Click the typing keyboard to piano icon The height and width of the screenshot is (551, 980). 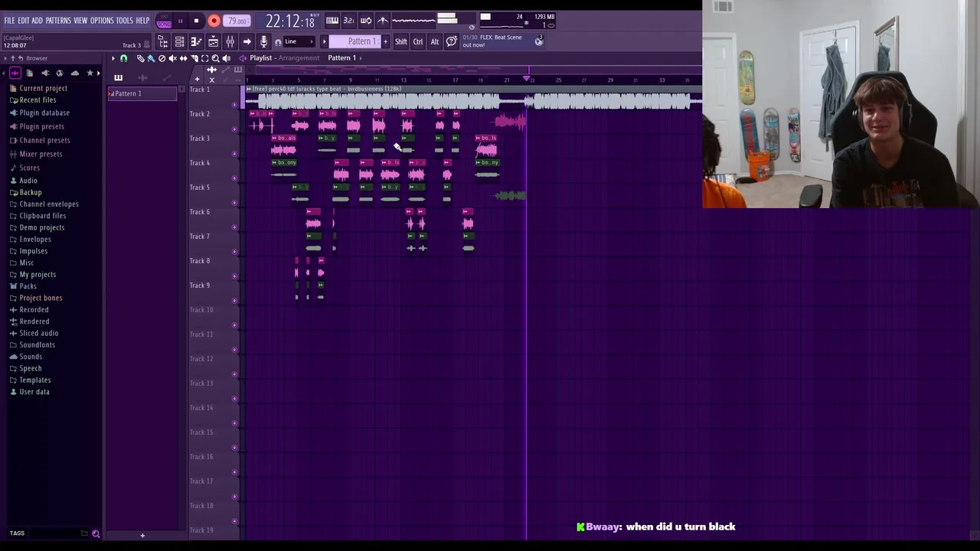pyautogui.click(x=332, y=21)
